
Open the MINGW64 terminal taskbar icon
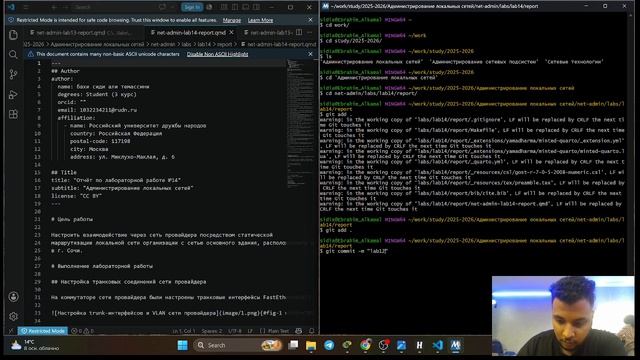(x=456, y=345)
